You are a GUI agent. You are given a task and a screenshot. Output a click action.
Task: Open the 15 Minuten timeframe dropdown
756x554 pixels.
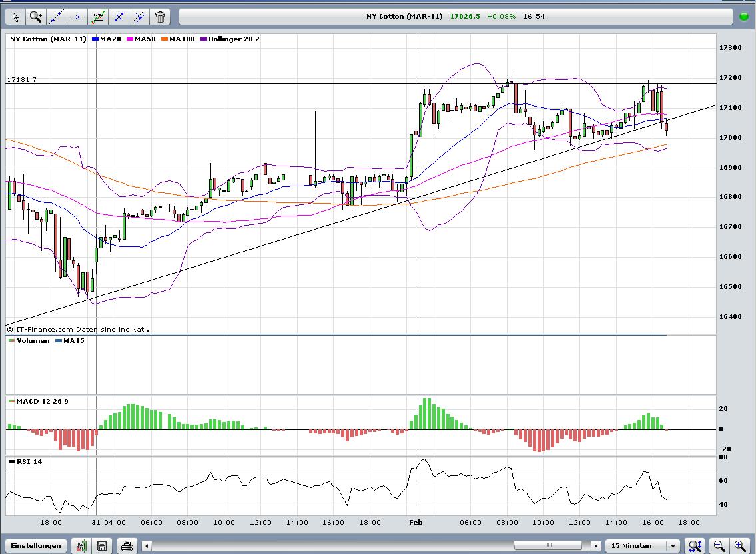pyautogui.click(x=643, y=546)
